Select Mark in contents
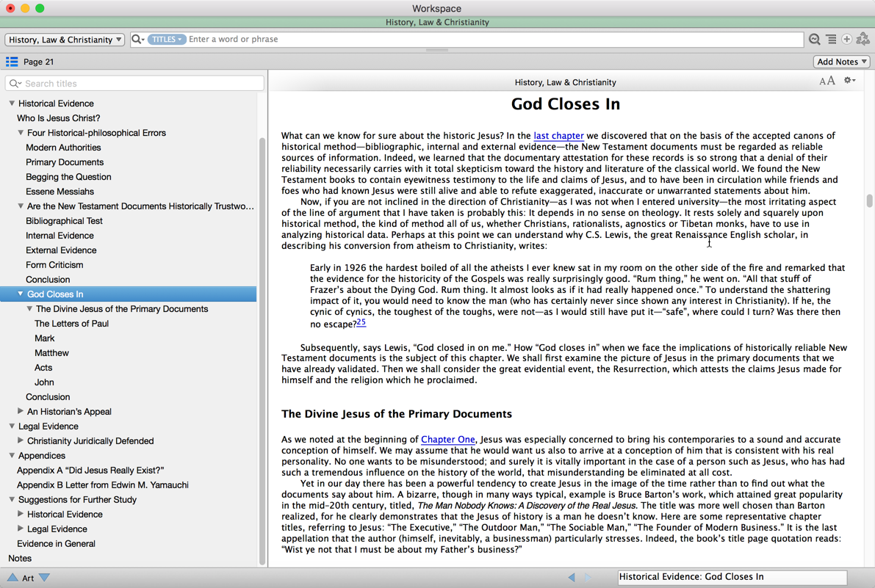This screenshot has height=588, width=875. point(45,338)
